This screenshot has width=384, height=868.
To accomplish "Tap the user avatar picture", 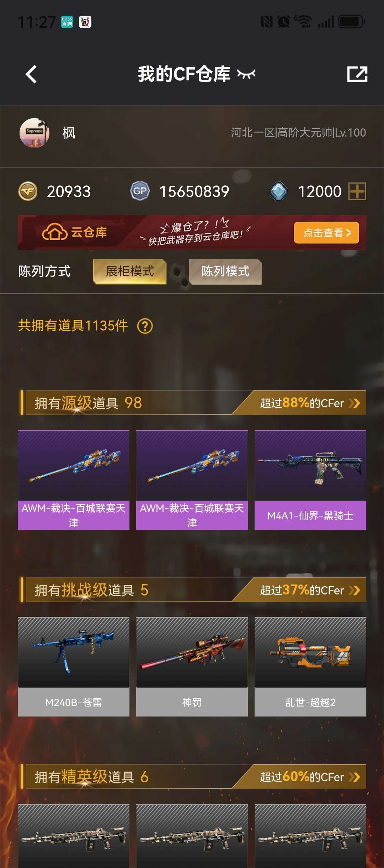I will pos(34,133).
